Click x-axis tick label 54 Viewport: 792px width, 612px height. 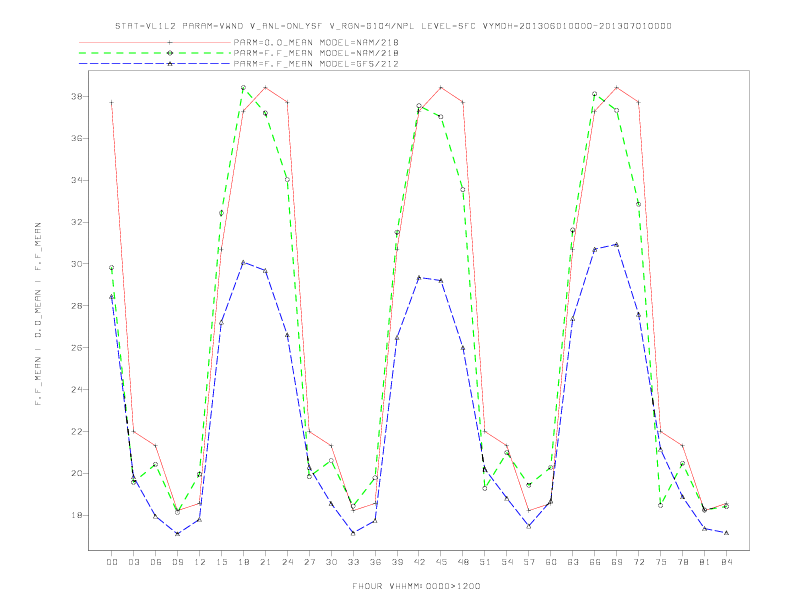point(507,562)
